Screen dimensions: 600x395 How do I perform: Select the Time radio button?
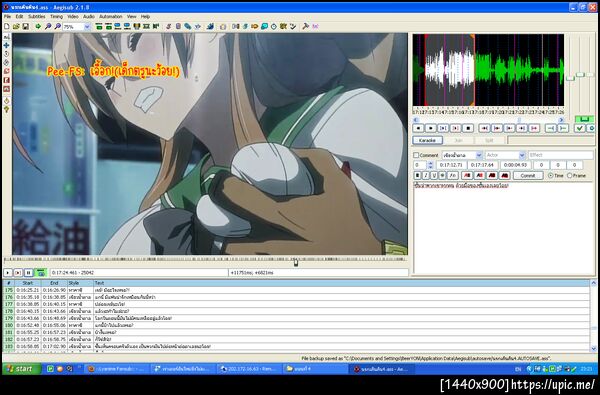[x=550, y=175]
